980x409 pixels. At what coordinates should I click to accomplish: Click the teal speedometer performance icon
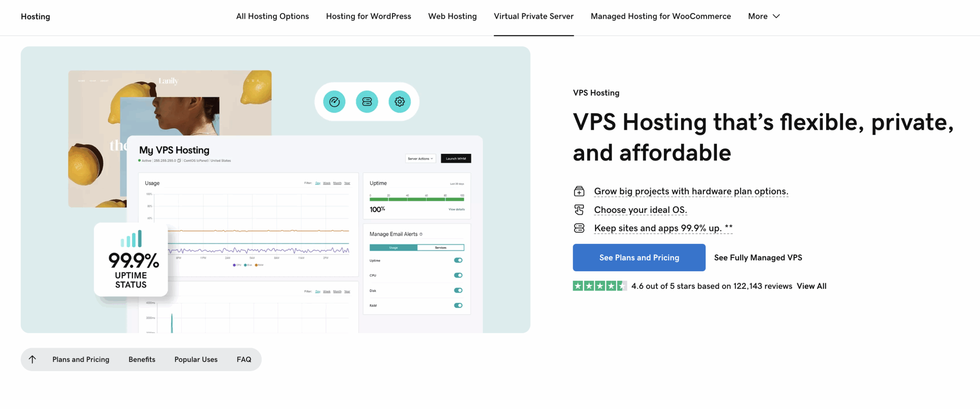[x=334, y=101]
